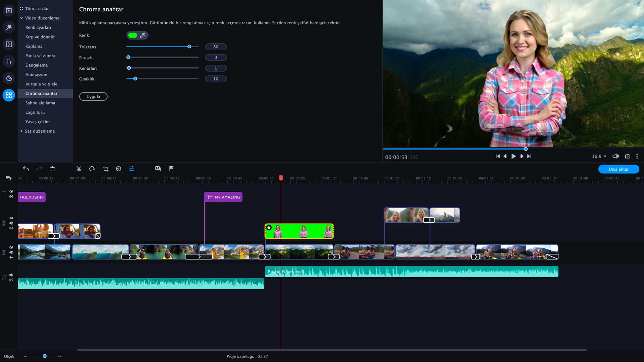Click the Tolerans slider handle
Viewport: 644px width, 362px height.
189,47
